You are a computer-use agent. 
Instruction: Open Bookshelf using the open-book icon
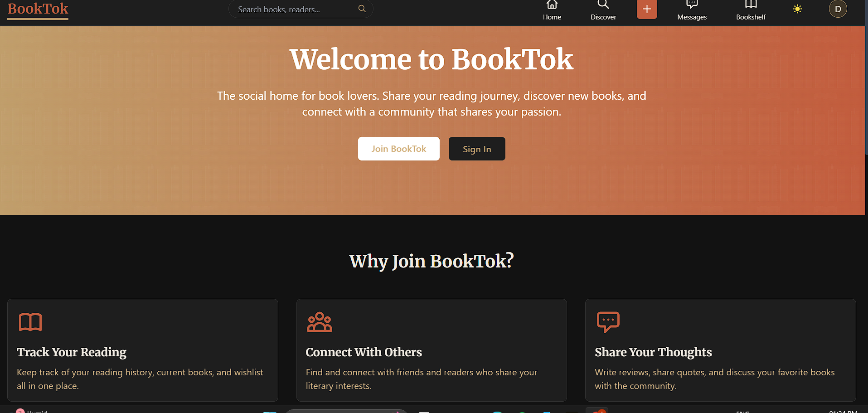(750, 5)
